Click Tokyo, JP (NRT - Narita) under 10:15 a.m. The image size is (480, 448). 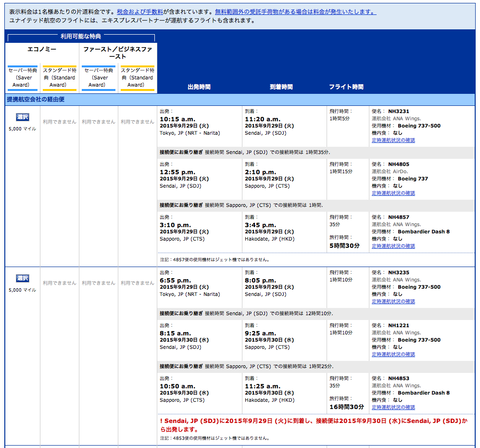click(x=190, y=133)
